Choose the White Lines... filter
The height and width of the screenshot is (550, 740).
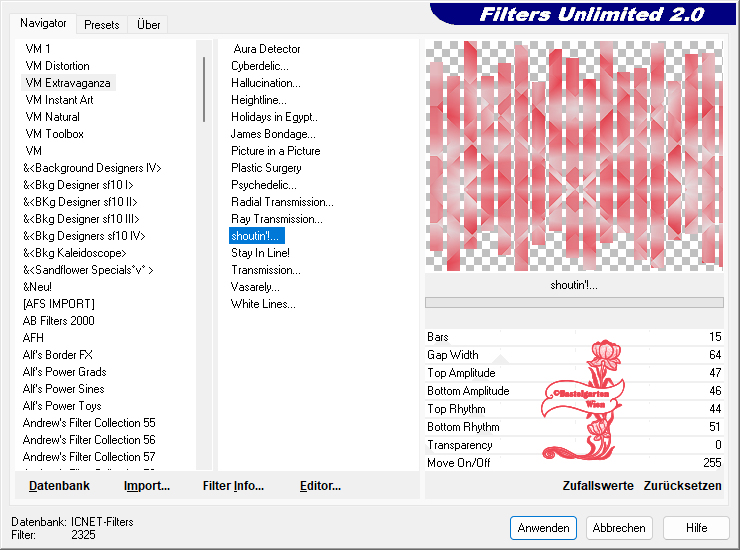pos(263,304)
